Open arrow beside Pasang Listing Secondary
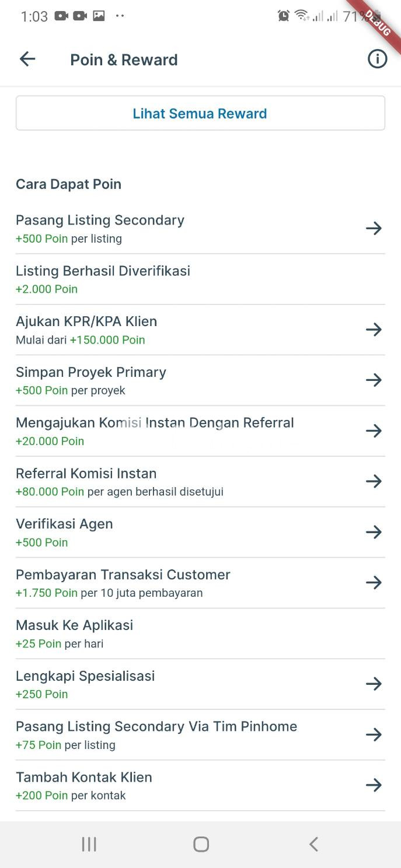 click(374, 228)
